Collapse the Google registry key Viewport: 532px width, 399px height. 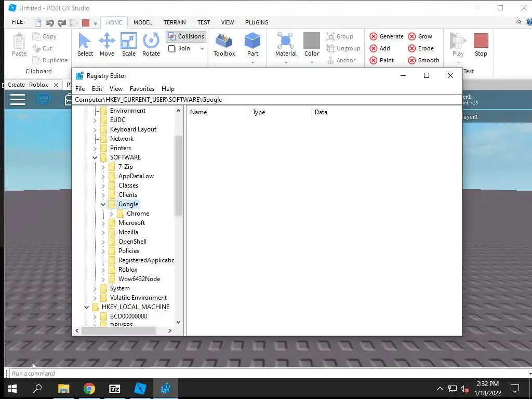(x=103, y=204)
